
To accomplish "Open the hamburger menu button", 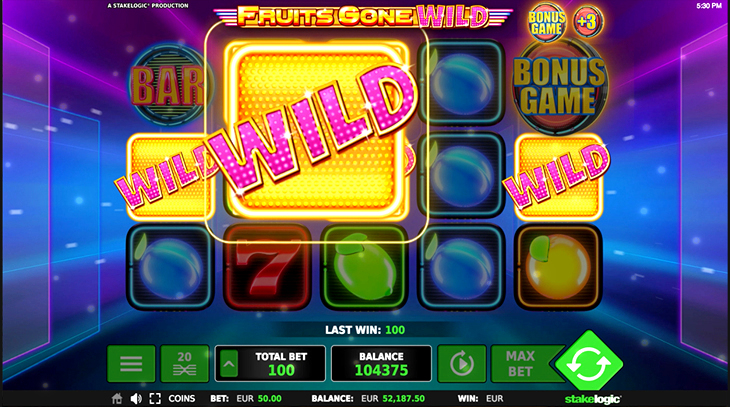I will 131,364.
